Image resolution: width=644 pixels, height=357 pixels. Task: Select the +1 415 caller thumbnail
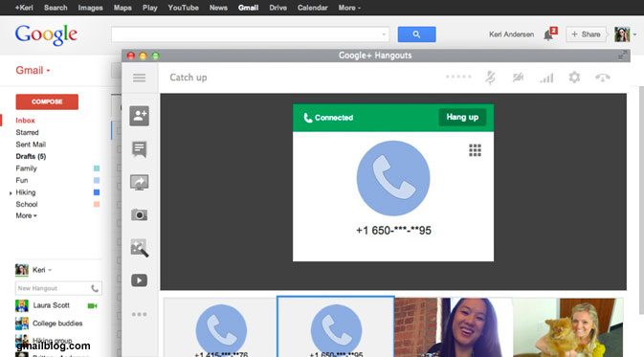[x=220, y=327]
